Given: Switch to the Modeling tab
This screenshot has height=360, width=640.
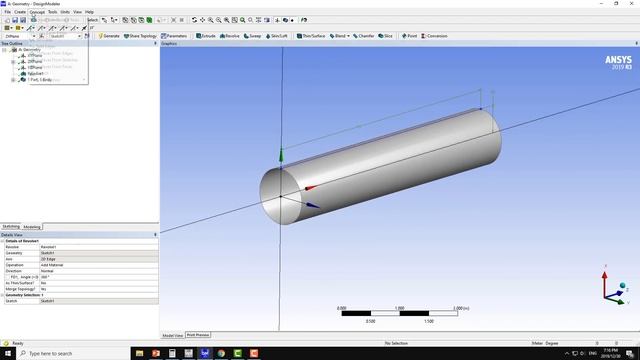Looking at the screenshot, I should [32, 227].
